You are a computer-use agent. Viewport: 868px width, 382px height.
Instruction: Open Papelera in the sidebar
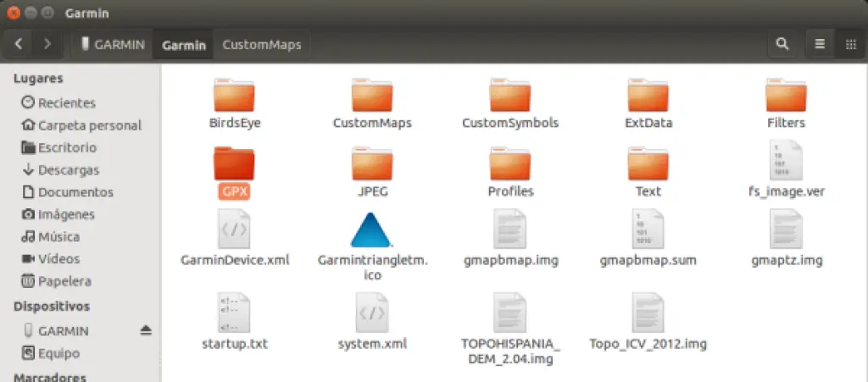[x=56, y=281]
